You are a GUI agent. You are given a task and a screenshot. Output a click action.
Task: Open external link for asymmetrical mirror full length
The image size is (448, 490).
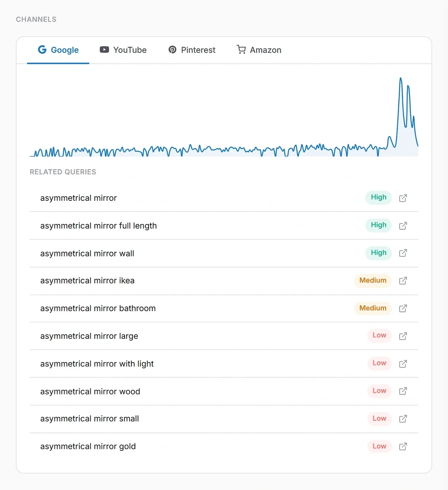[403, 226]
